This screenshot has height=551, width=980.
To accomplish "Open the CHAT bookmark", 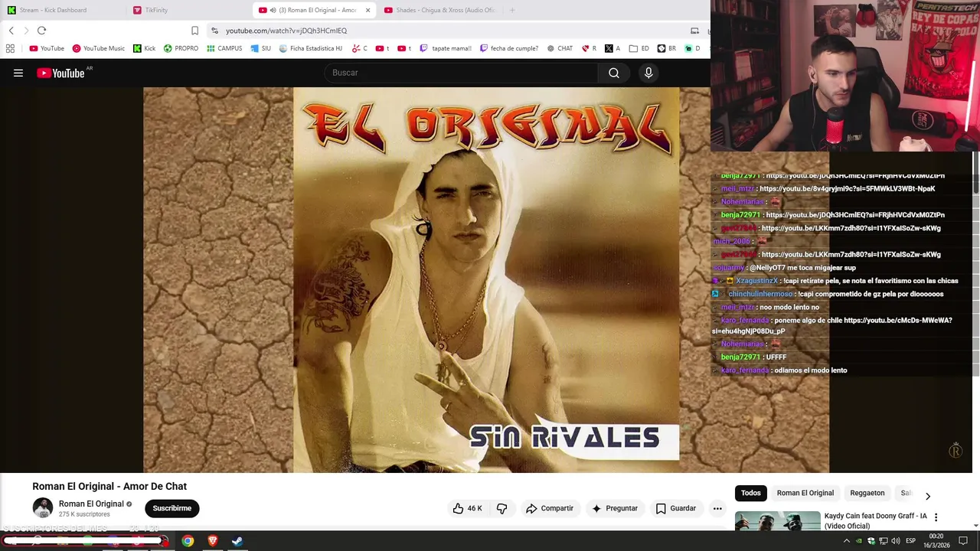I will [x=560, y=48].
